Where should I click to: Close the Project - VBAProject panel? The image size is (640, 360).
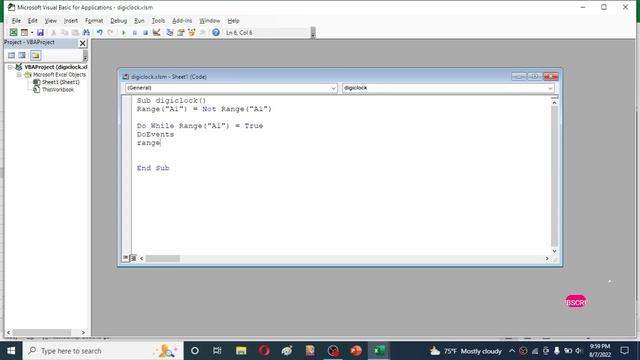82,43
